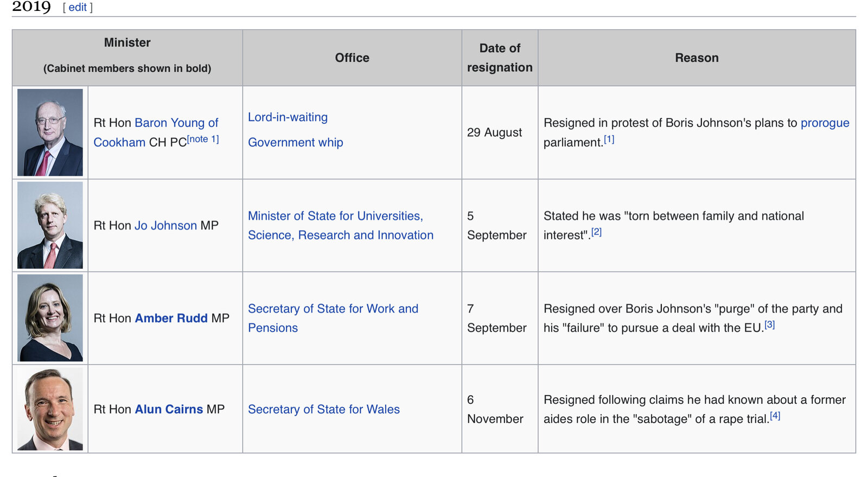Open the Lord-in-waiting link
Screen dimensions: 868x477
(288, 117)
